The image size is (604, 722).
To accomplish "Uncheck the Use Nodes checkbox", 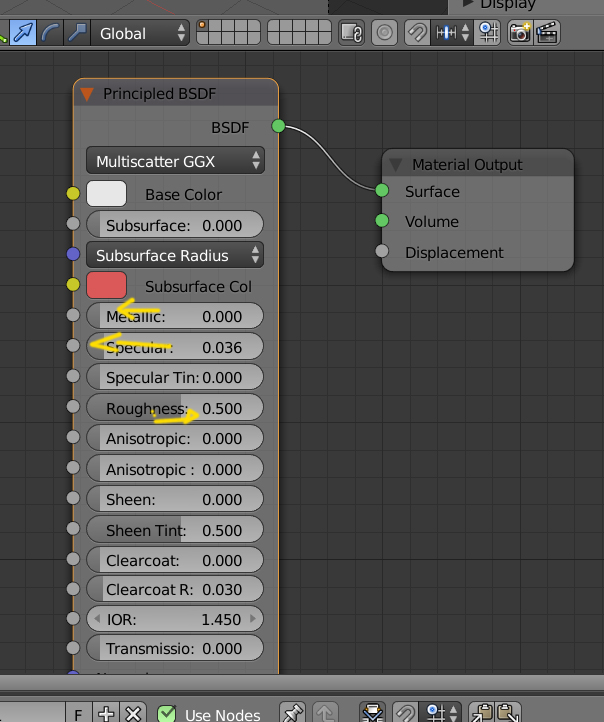I will click(x=166, y=713).
